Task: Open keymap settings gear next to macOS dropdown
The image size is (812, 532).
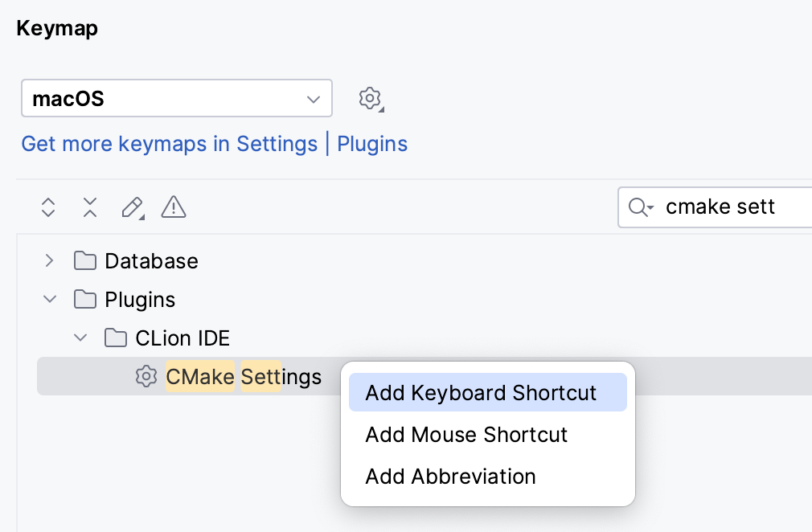Action: [371, 98]
